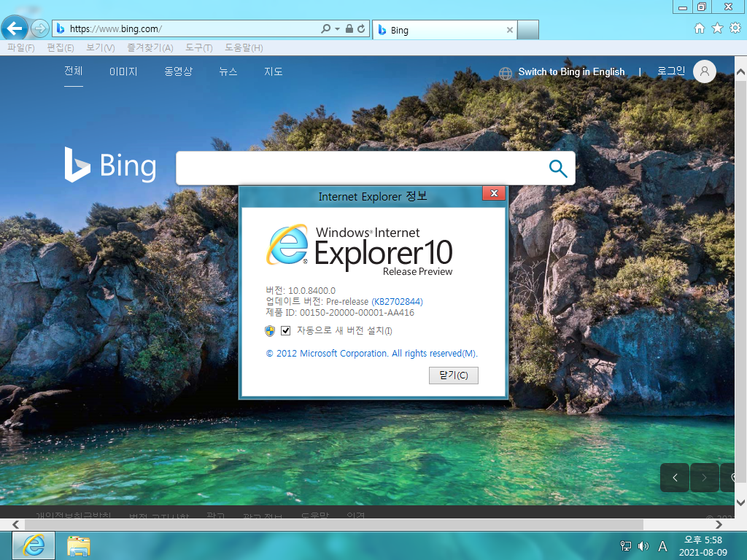This screenshot has height=560, width=747.
Task: Open Internet Explorer from the taskbar
Action: [34, 545]
